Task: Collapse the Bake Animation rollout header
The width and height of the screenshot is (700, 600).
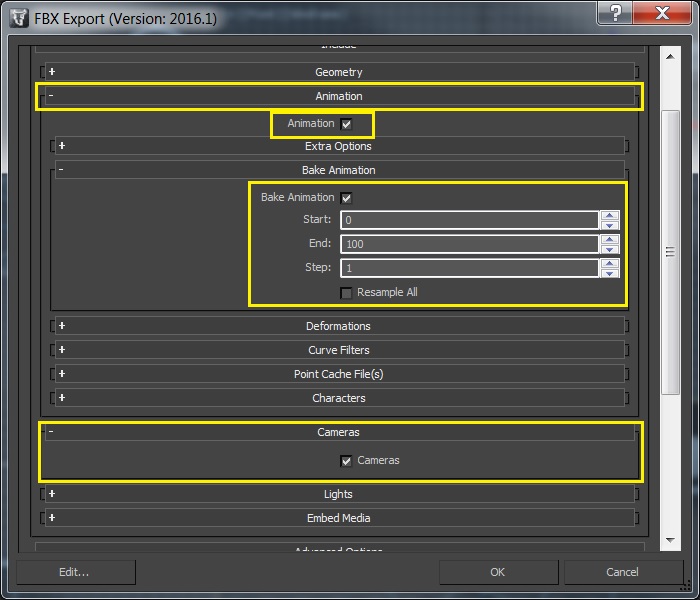Action: pyautogui.click(x=339, y=170)
